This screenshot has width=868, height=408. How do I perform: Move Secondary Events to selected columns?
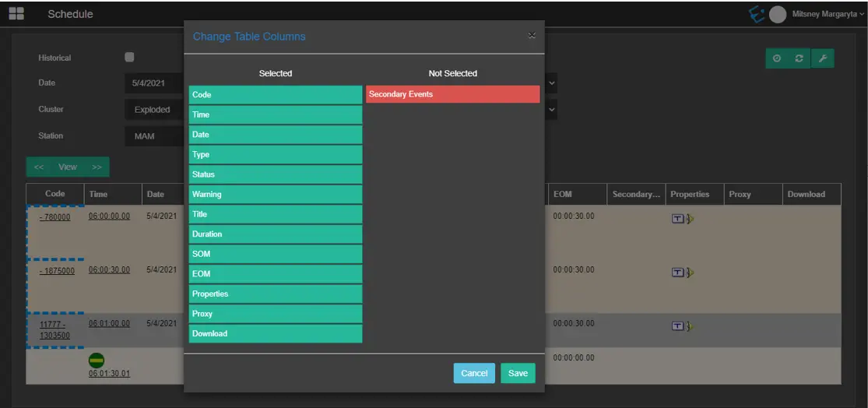(x=452, y=94)
